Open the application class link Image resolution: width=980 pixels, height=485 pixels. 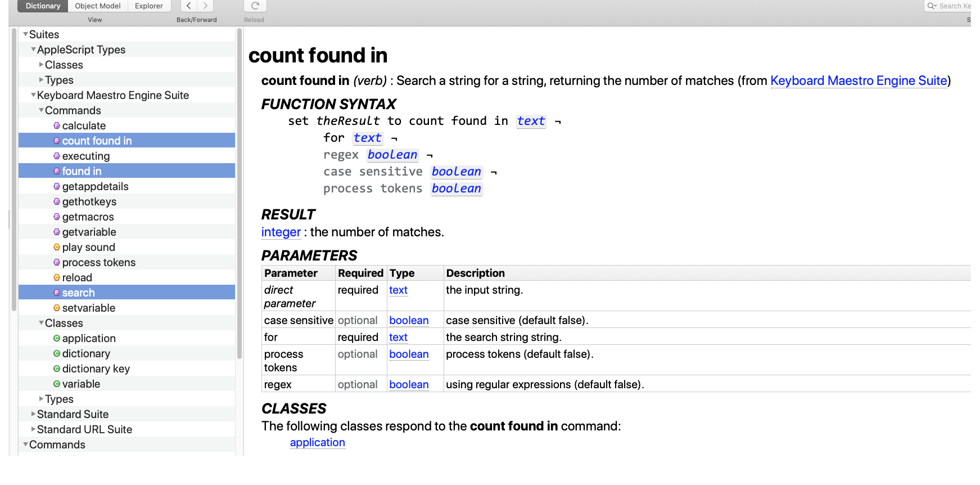pos(317,442)
